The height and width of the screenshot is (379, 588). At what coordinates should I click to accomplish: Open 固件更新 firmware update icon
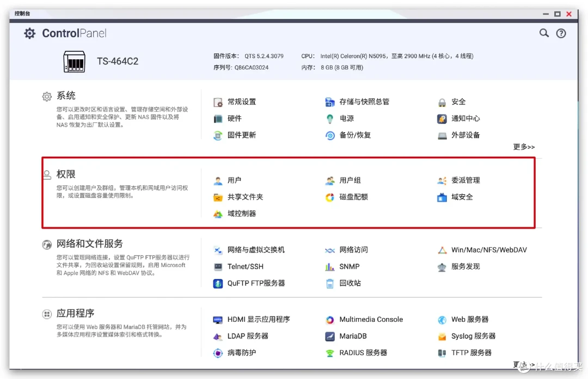(x=218, y=135)
